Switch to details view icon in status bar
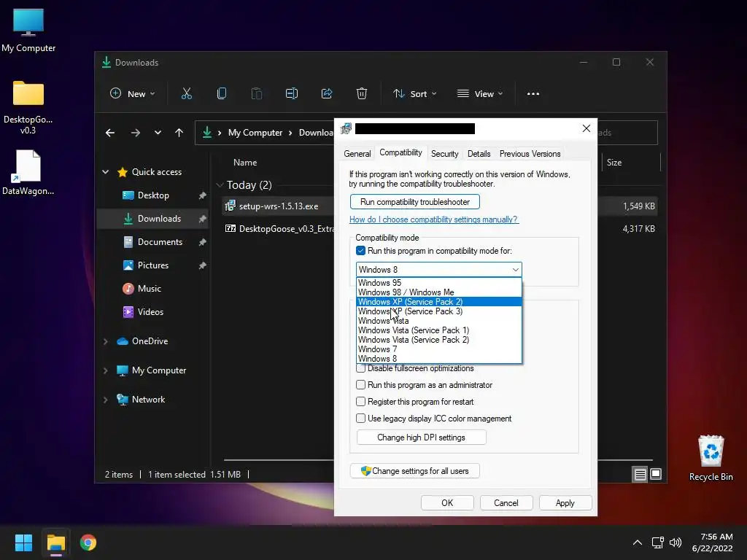747x560 pixels. [640, 474]
